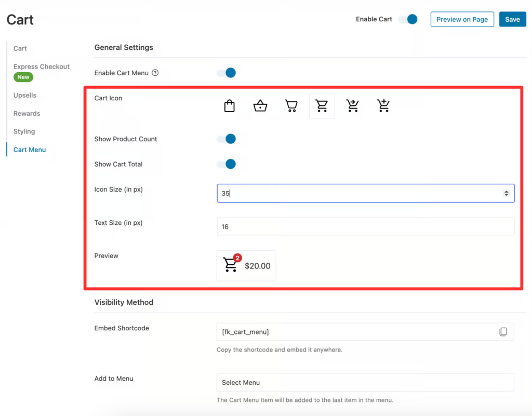532x416 pixels.
Task: Toggle the Enable Cart Menu switch
Action: coord(226,73)
